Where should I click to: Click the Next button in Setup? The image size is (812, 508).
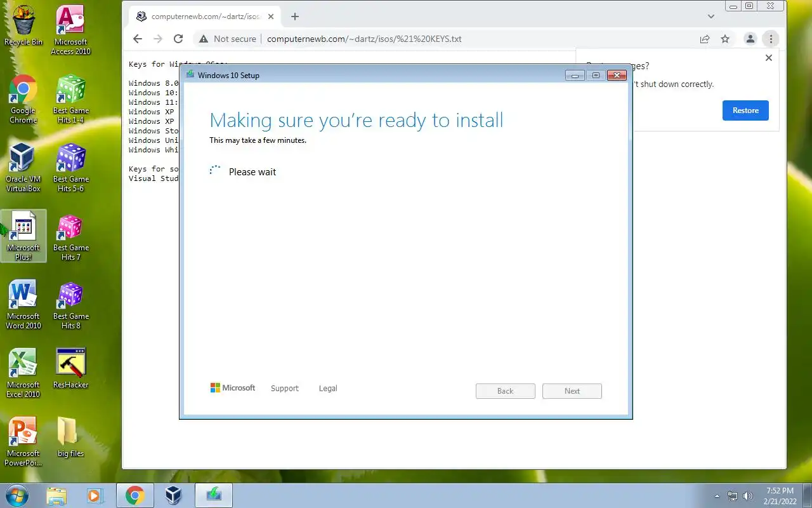click(572, 391)
